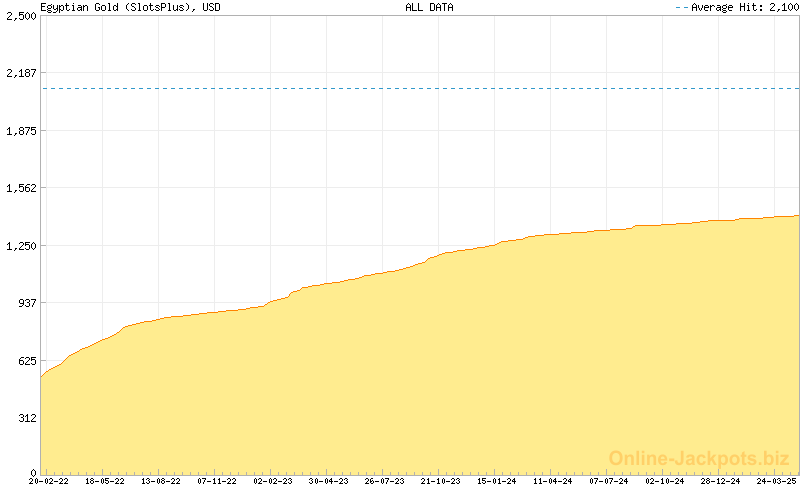Image resolution: width=800 pixels, height=490 pixels.
Task: Click the 1,250 y-axis value
Action: (20, 245)
